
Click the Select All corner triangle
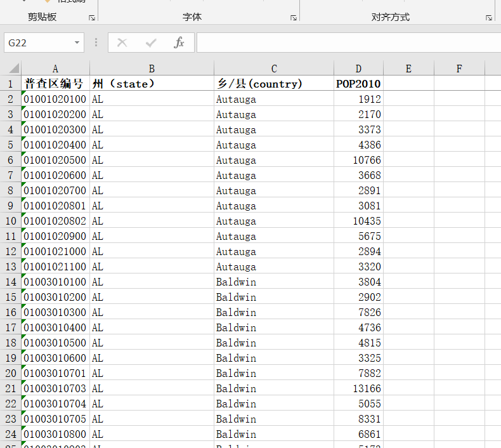[x=14, y=68]
